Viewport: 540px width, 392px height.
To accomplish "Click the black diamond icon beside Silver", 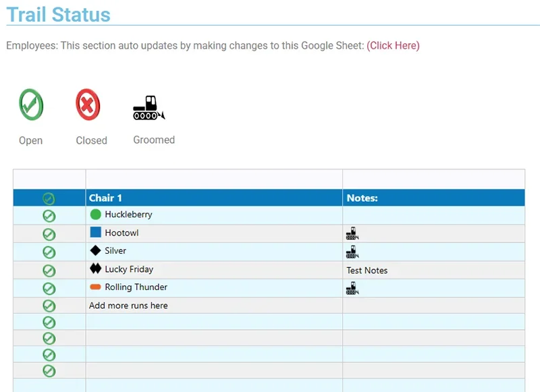I will (x=95, y=250).
